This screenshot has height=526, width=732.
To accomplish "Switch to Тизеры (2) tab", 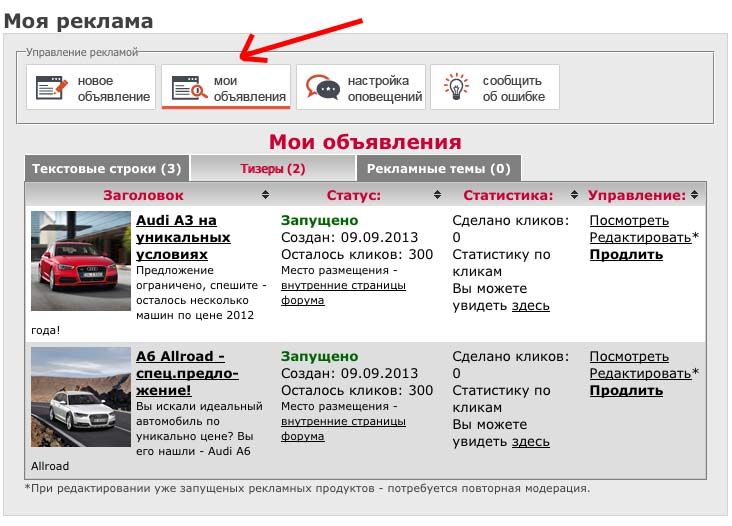I will (273, 168).
